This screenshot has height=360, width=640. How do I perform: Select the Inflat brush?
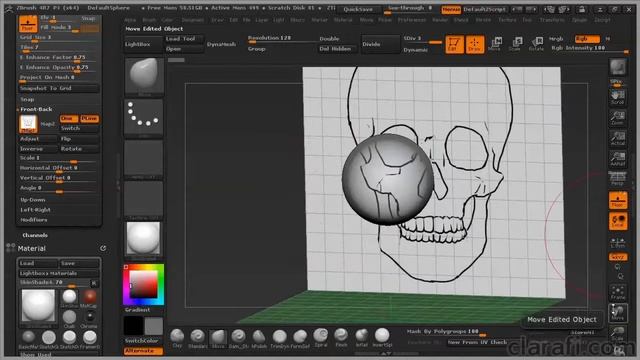pos(362,338)
